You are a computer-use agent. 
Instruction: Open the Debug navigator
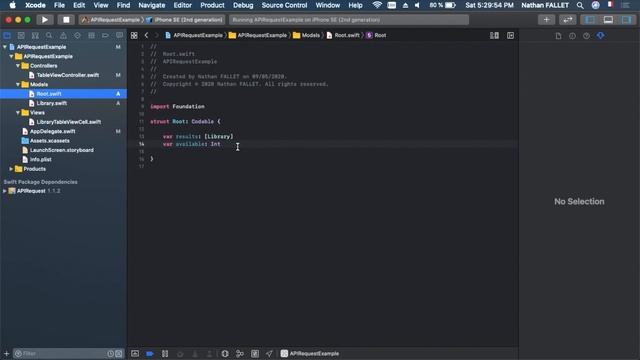point(91,36)
